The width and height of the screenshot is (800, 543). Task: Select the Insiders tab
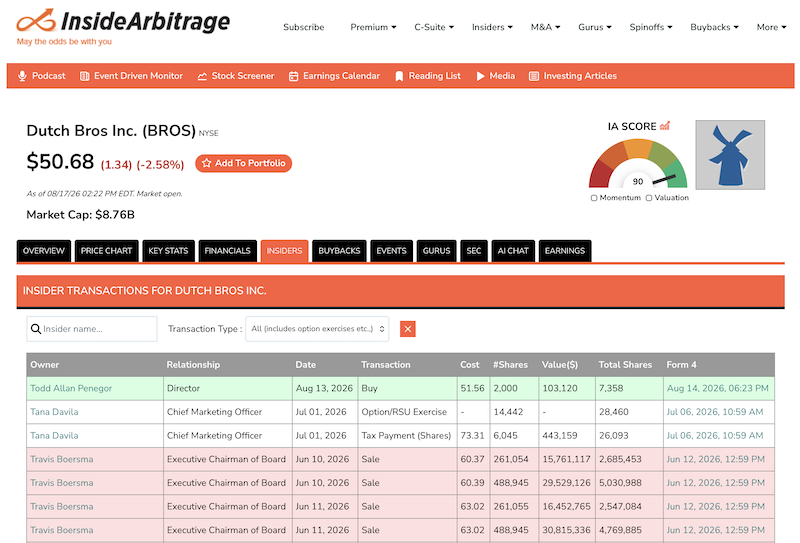pos(284,251)
